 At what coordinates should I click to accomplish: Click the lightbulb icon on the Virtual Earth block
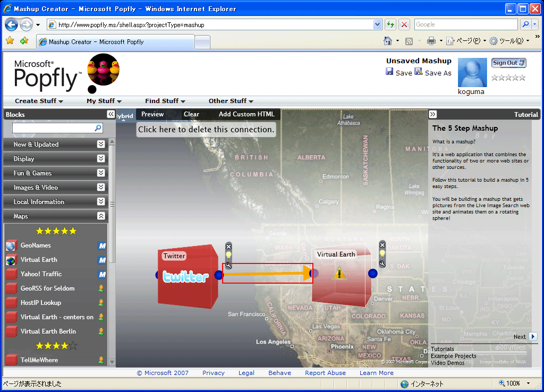[382, 254]
